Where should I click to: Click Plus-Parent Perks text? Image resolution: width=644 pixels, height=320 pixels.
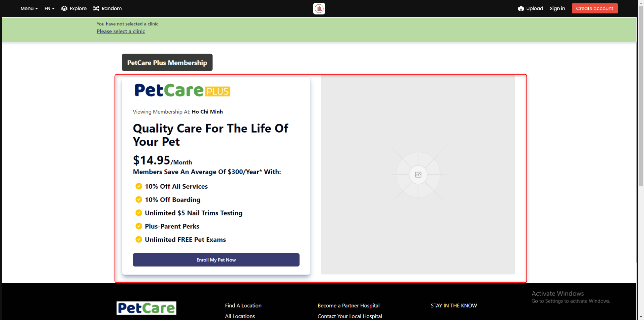(x=172, y=226)
